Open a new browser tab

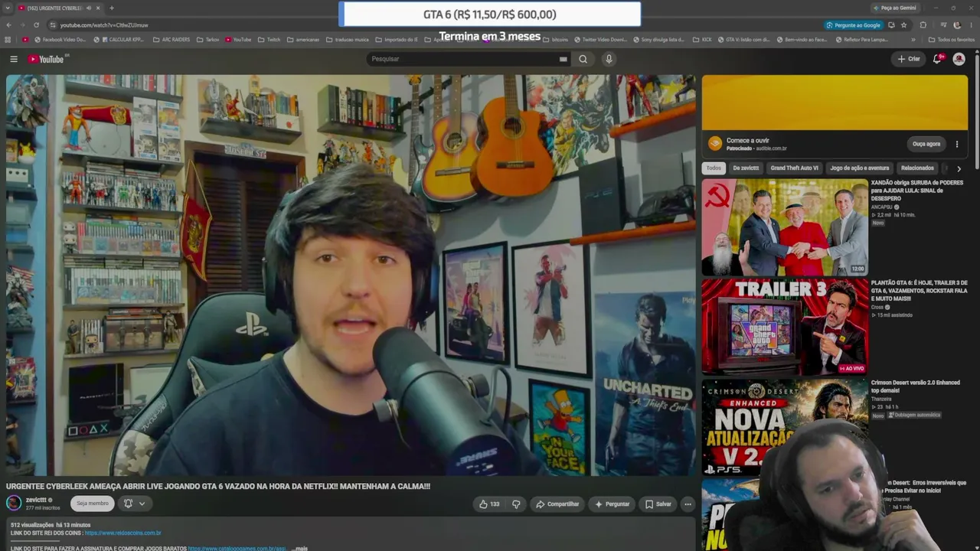coord(112,8)
